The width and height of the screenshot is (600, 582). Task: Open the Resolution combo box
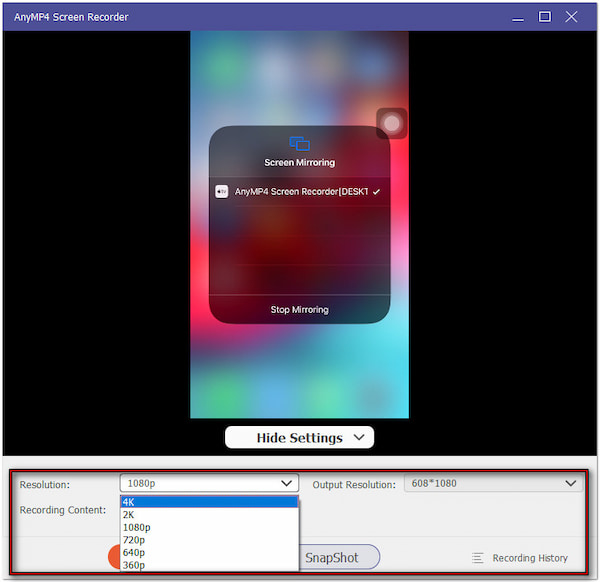(209, 483)
